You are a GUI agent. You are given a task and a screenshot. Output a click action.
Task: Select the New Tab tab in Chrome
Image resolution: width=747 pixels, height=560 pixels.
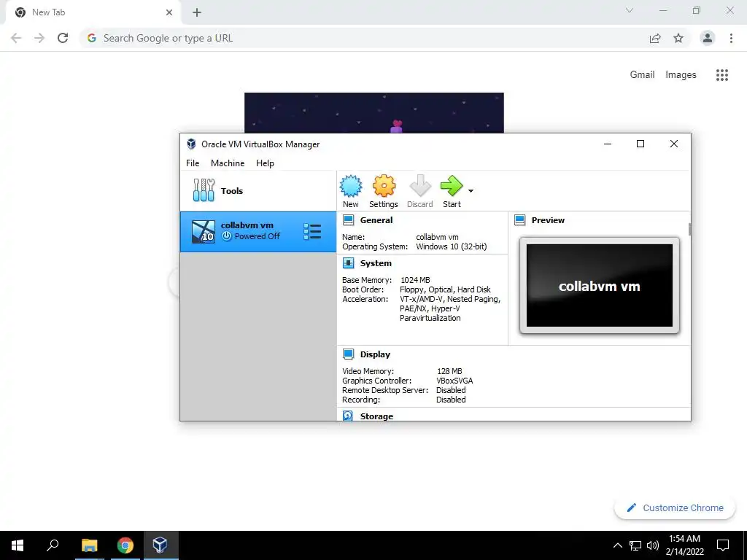(x=93, y=12)
